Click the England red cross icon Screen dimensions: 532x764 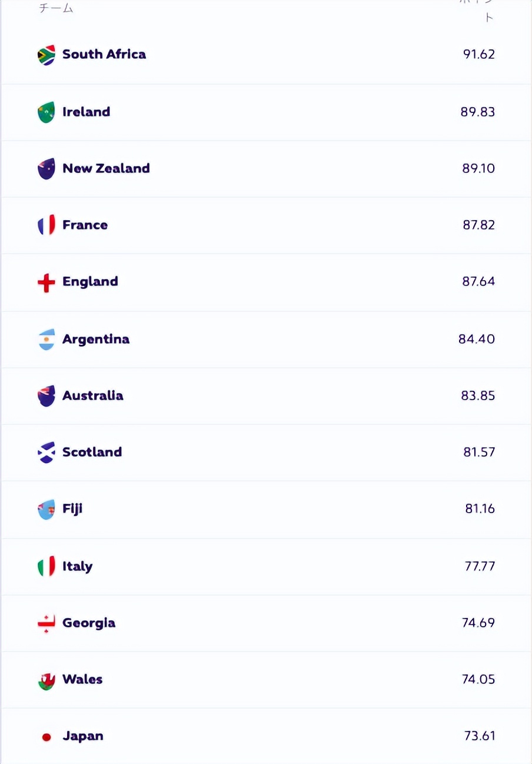coord(46,283)
